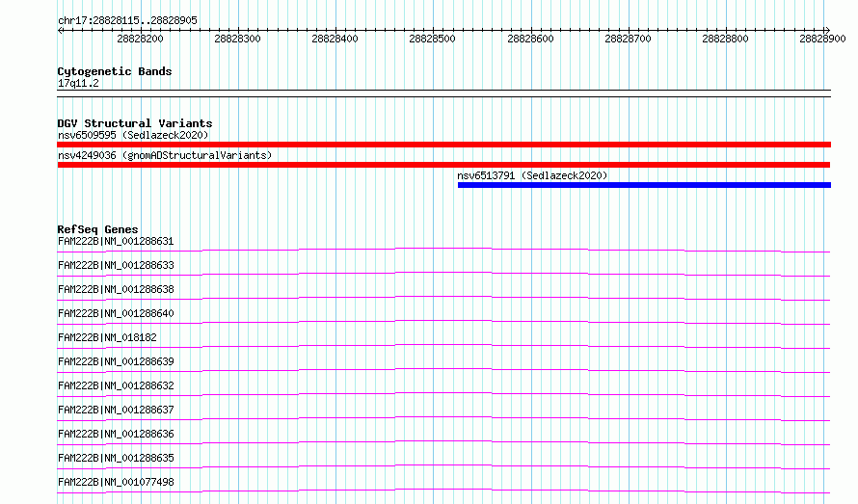
Task: Click ruler position 28828400
Action: (x=335, y=39)
